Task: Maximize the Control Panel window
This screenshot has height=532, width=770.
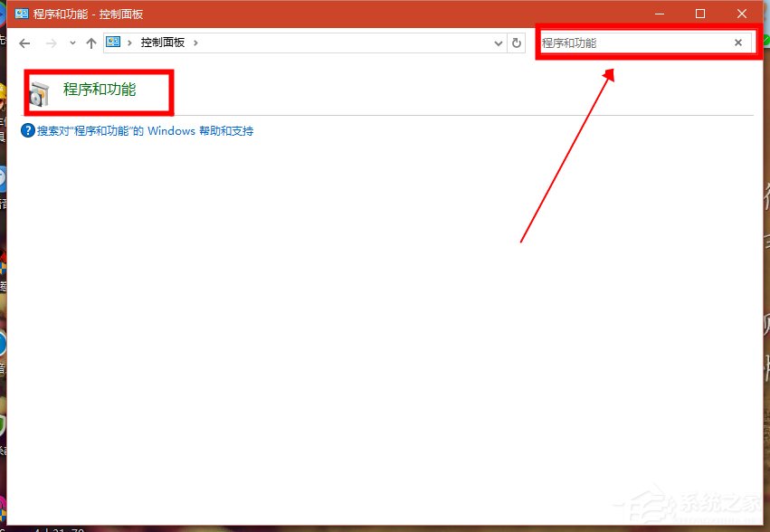Action: coord(699,13)
